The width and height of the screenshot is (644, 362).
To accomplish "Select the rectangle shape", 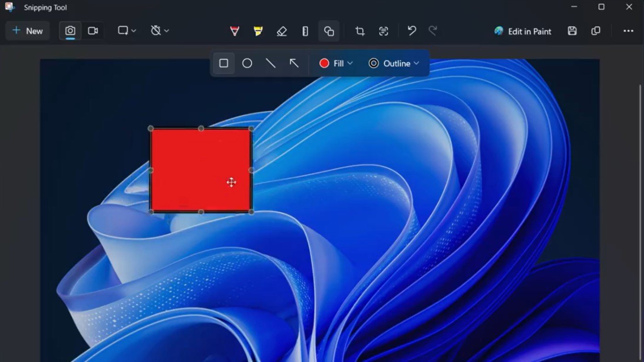I will [x=224, y=63].
